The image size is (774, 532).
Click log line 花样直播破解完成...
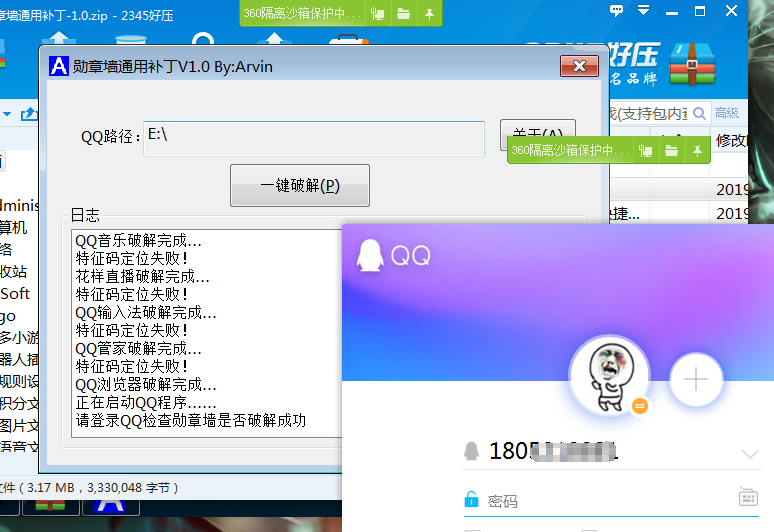pos(142,276)
